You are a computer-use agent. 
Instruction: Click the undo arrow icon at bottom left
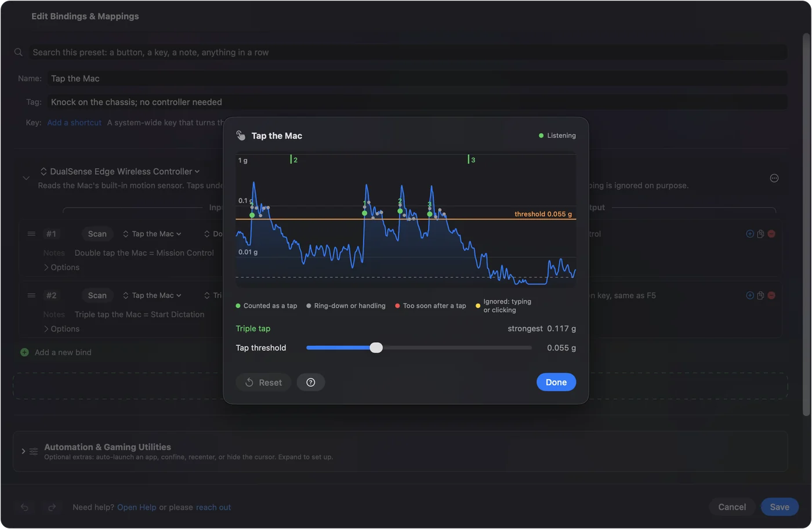click(x=24, y=508)
